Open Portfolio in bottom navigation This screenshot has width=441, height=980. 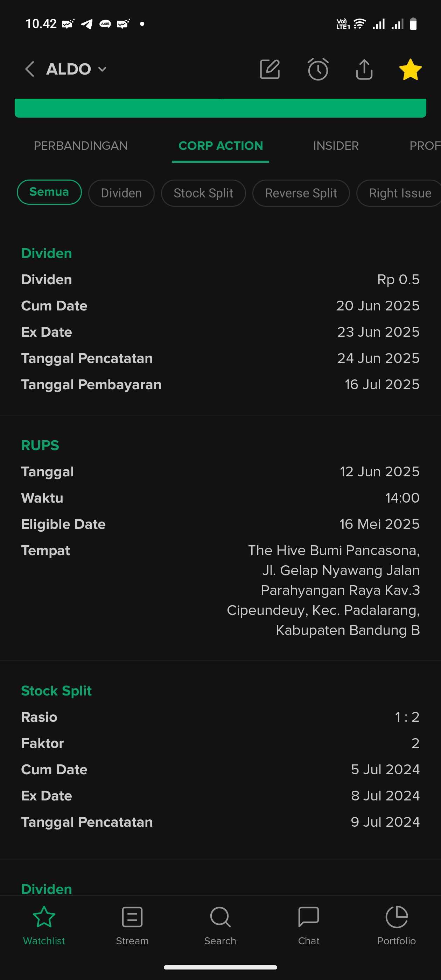tap(397, 925)
